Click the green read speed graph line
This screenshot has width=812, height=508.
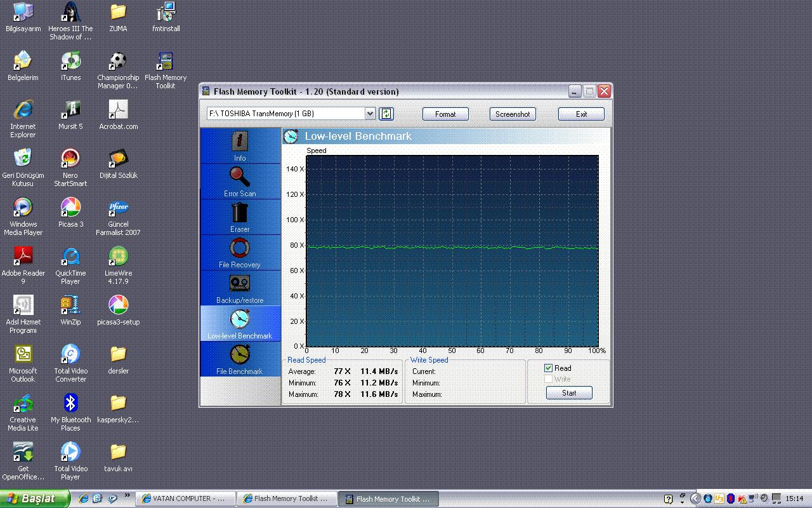pyautogui.click(x=452, y=247)
